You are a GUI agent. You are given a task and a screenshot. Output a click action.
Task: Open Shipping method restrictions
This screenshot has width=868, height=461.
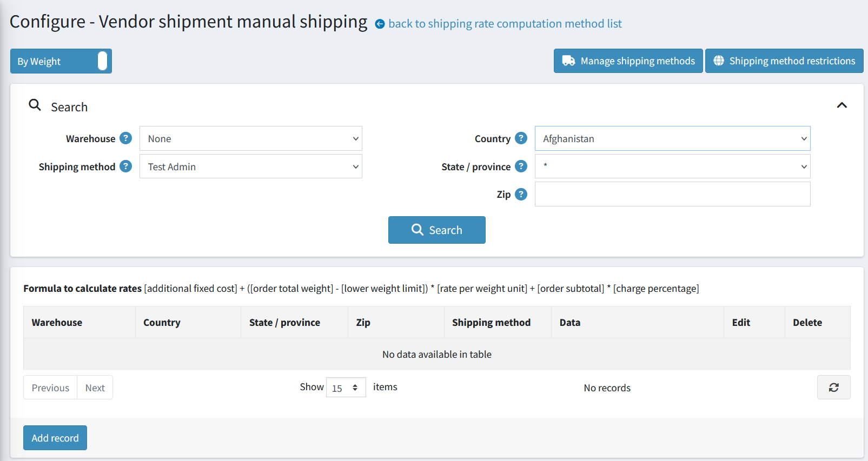(784, 61)
